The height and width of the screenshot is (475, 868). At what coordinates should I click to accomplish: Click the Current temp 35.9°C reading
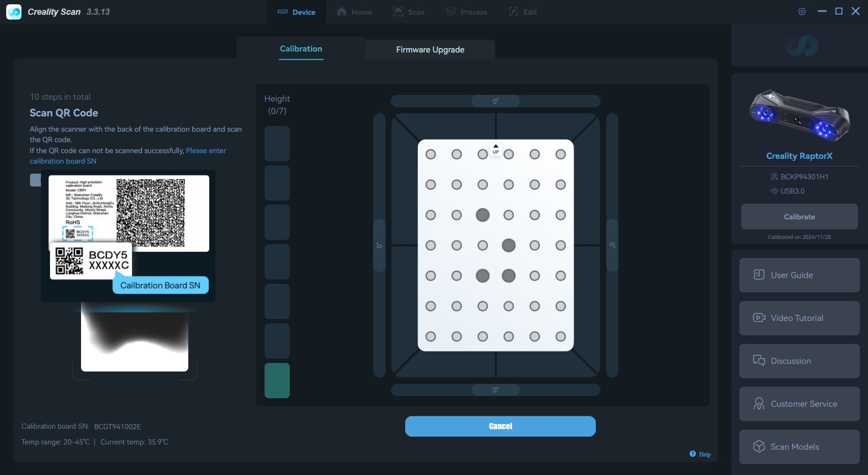click(134, 442)
